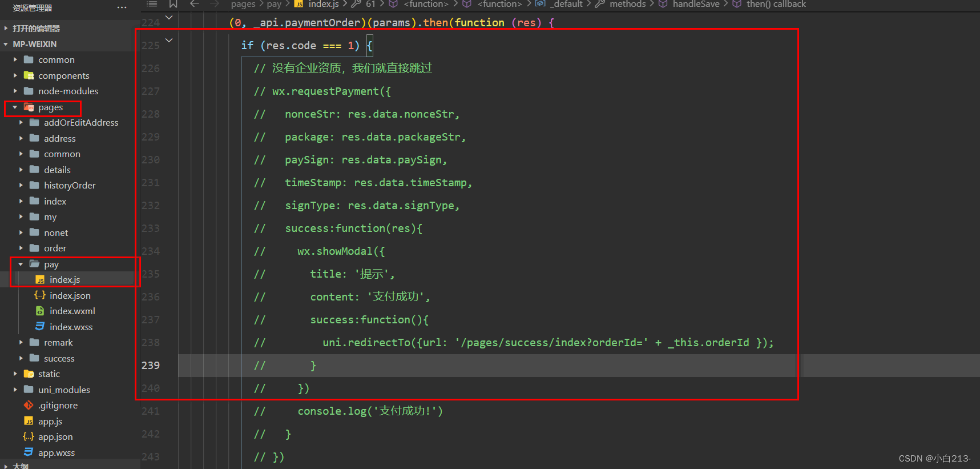Image resolution: width=980 pixels, height=469 pixels.
Task: Click the _default breadcrumb segment
Action: [567, 4]
